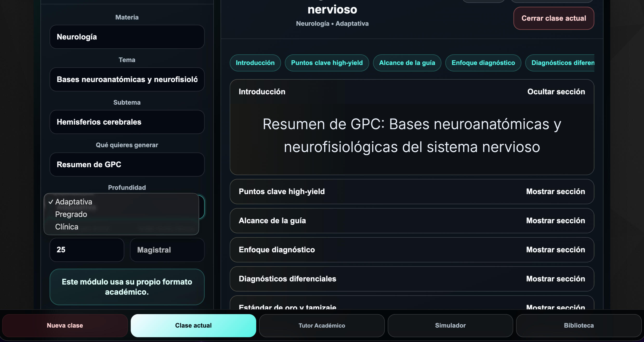The height and width of the screenshot is (342, 644).
Task: Choose Clínica from the Profundidad list
Action: pos(121,227)
